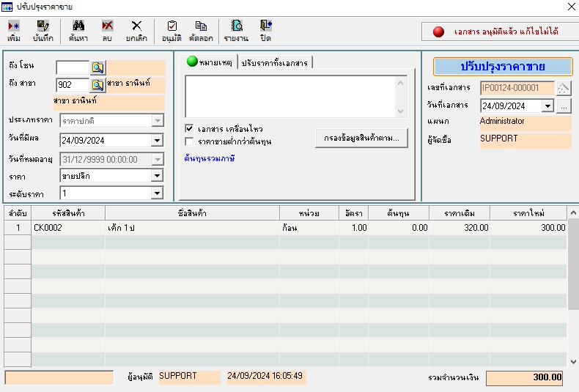Switch to ปรับราคาทั้งเอกสาร tab
579x392 pixels.
[x=275, y=64]
